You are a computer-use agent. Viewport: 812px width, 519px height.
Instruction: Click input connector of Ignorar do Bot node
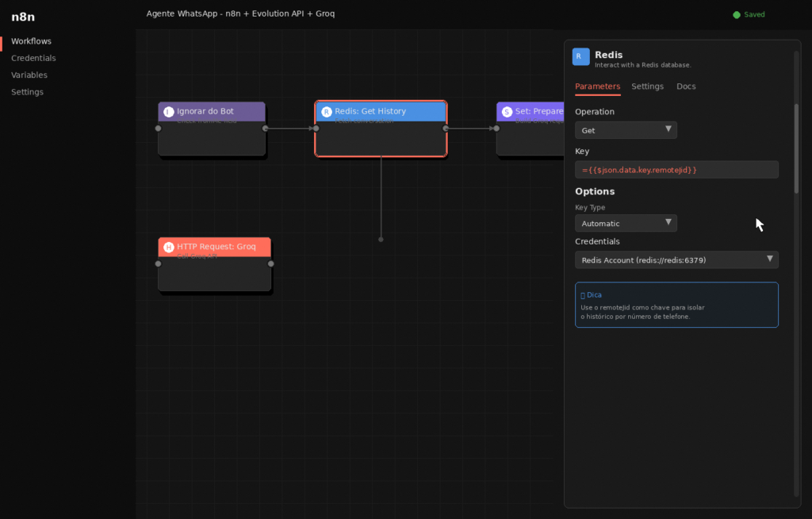click(x=159, y=129)
